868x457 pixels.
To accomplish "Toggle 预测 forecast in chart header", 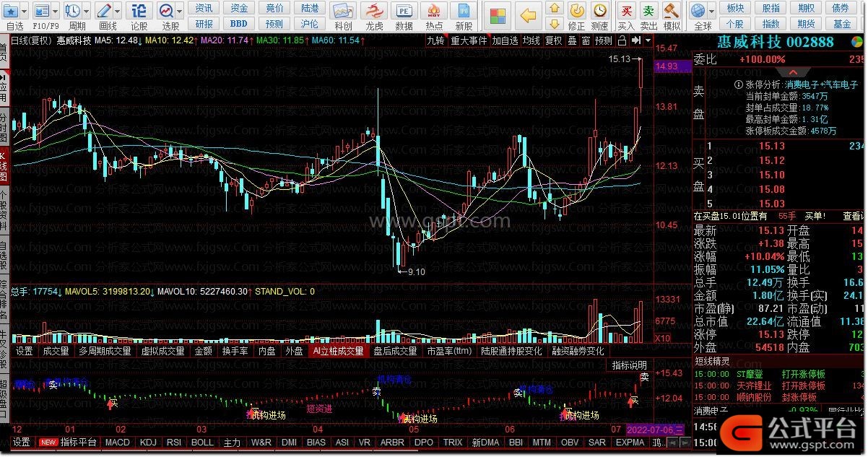I will [604, 40].
